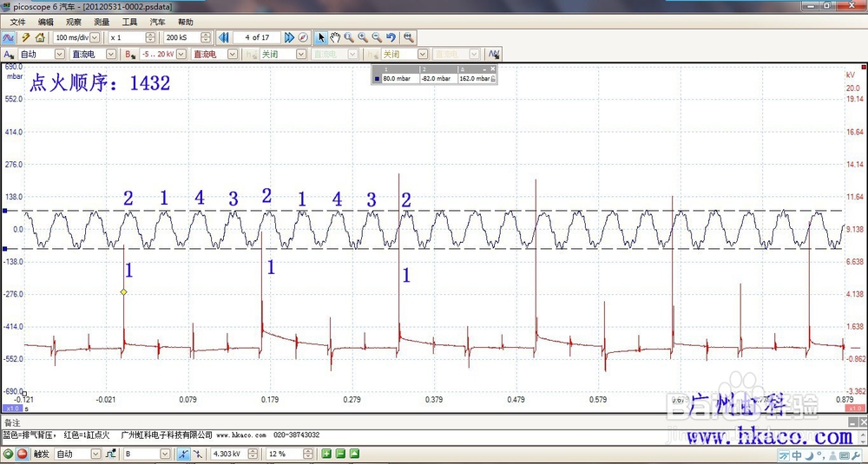Viewport: 868px width, 464px height.
Task: Go to the previous waveform buffer
Action: coord(224,37)
